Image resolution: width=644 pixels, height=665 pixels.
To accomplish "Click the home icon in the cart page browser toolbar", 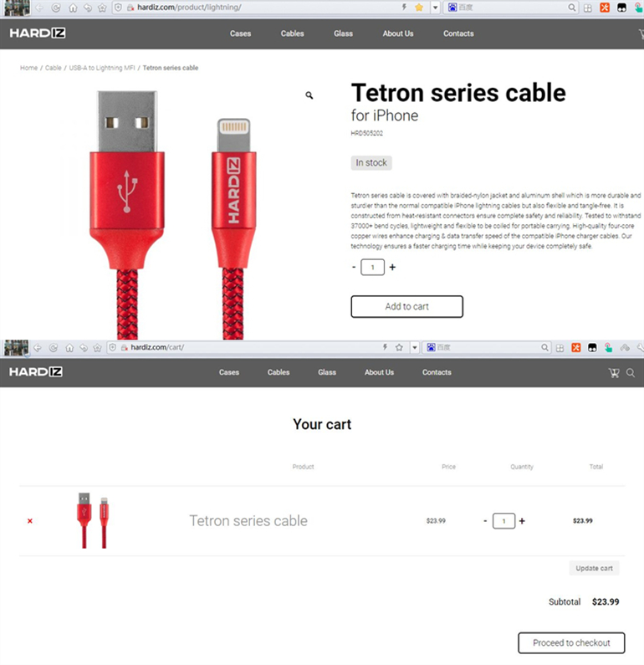I will [69, 348].
